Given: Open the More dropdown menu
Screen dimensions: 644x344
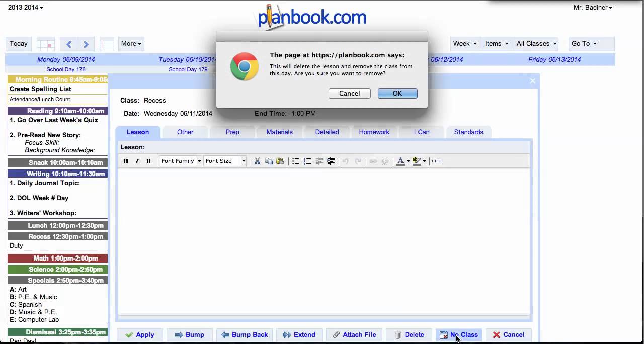Looking at the screenshot, I should 131,44.
